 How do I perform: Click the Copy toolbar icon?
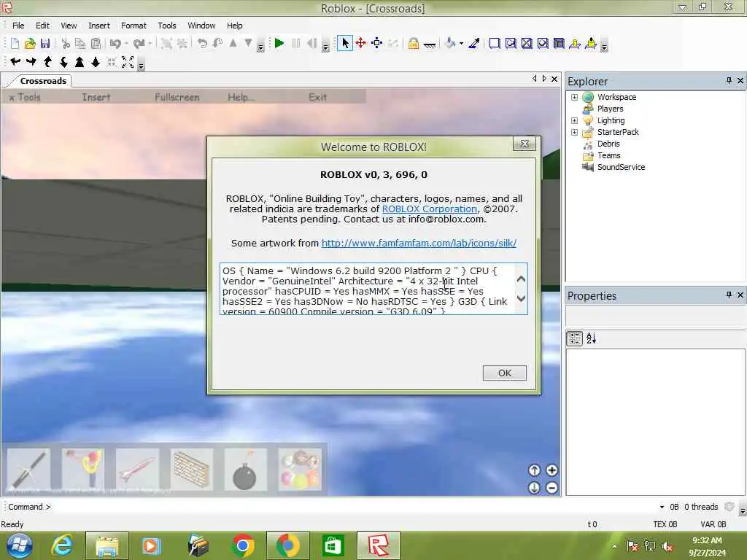click(80, 43)
